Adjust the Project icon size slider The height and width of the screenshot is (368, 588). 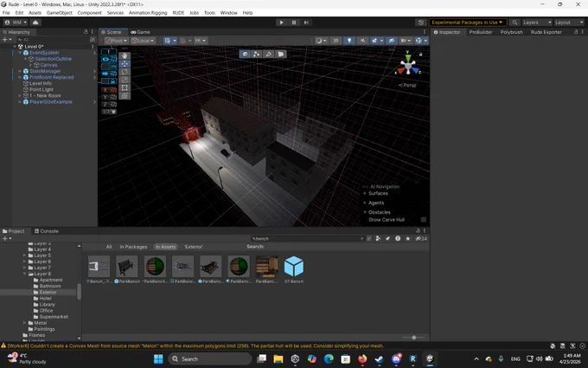(414, 337)
